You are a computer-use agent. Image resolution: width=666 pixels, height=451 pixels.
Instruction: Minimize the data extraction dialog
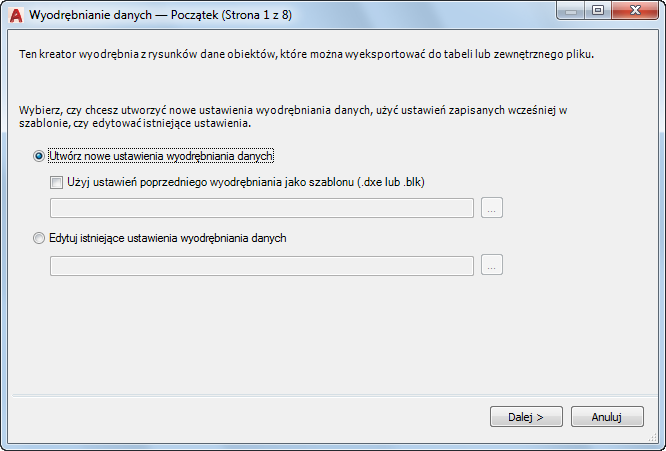(570, 11)
